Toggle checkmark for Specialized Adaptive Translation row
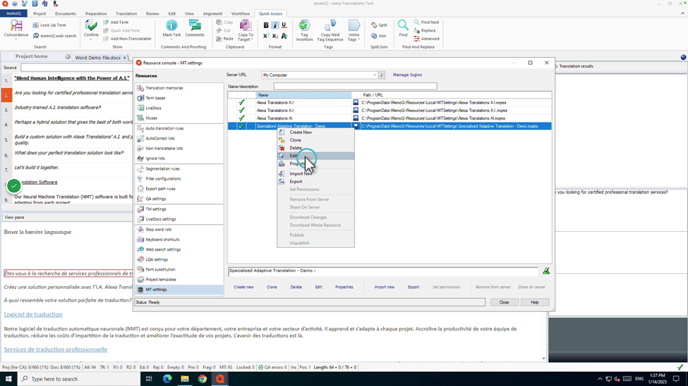The width and height of the screenshot is (688, 386). [241, 126]
